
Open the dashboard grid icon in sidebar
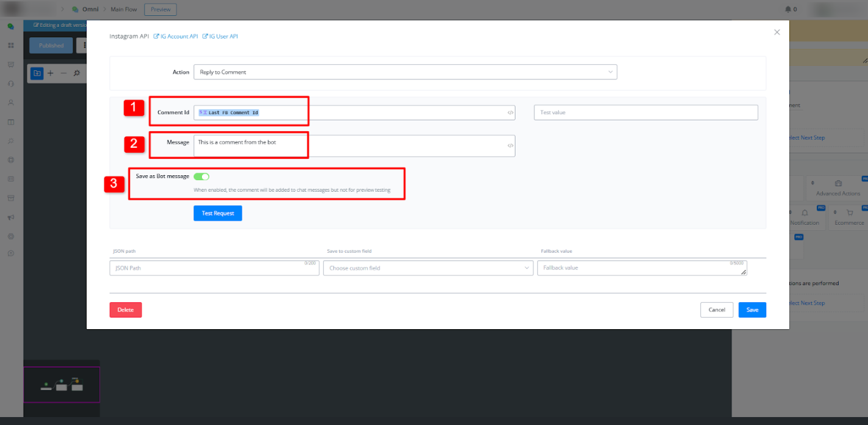[x=10, y=46]
